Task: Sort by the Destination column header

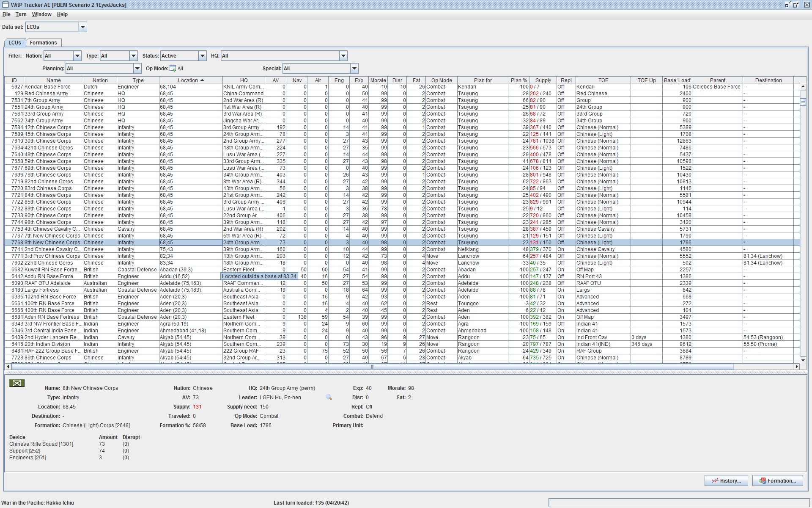Action: click(768, 80)
